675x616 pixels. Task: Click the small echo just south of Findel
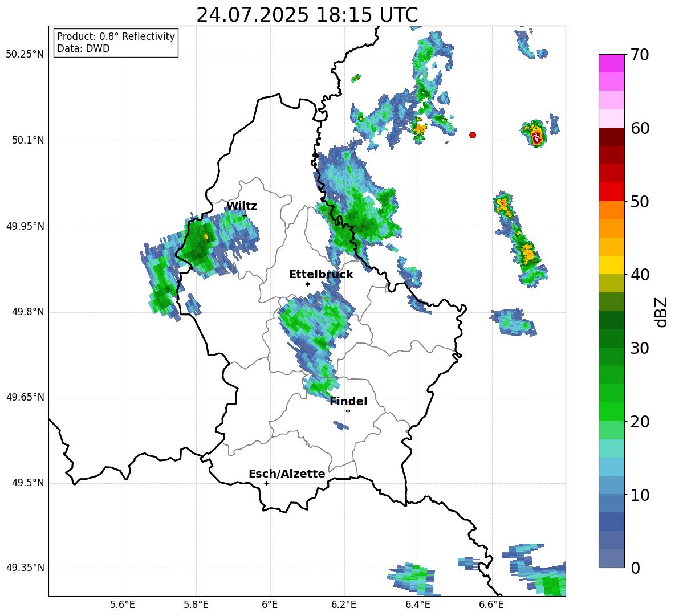[x=341, y=425]
